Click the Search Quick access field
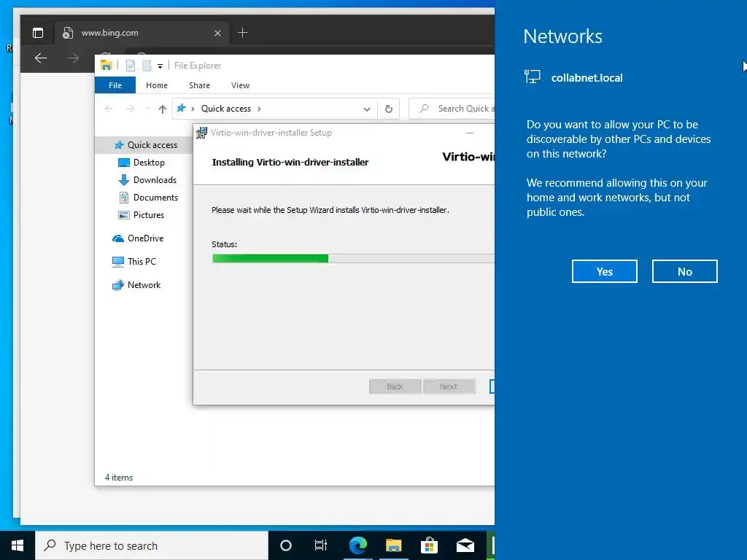 (x=452, y=109)
